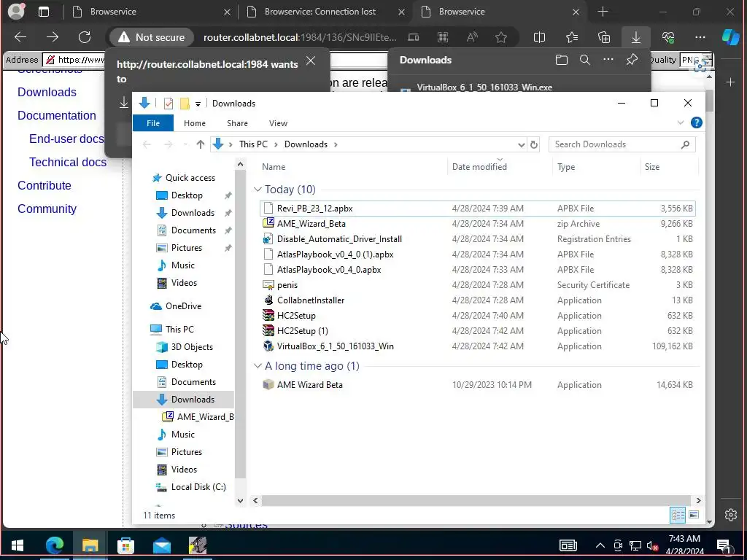Open Edge settings and more menu
This screenshot has width=747, height=560.
(700, 37)
